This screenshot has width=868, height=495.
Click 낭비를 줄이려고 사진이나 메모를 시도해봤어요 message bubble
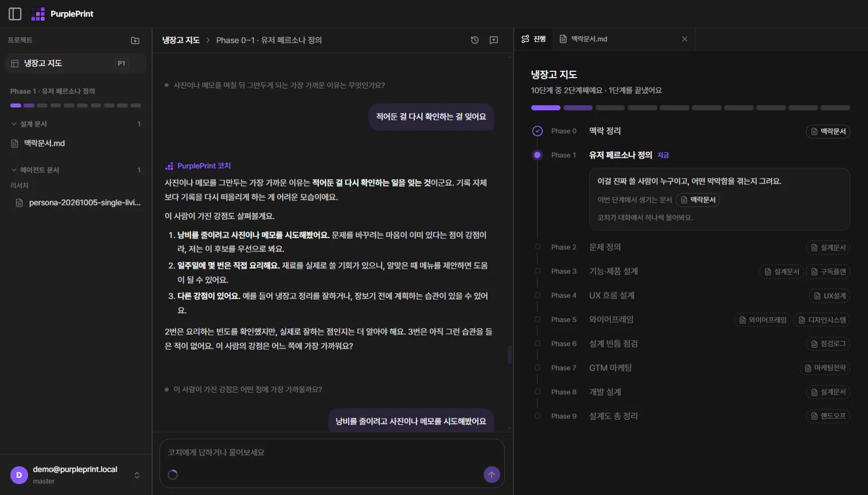pyautogui.click(x=411, y=421)
